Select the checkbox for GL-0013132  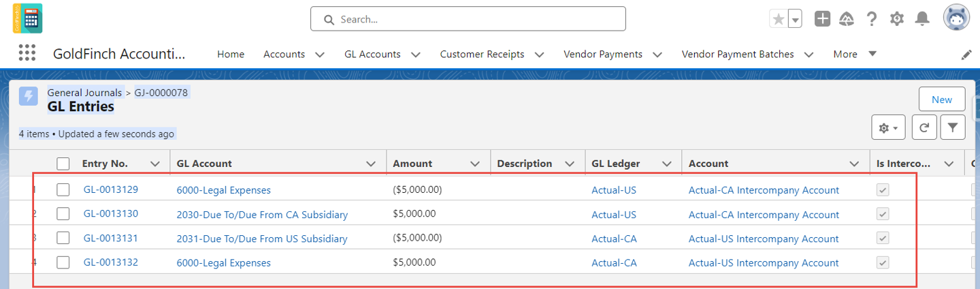[63, 262]
